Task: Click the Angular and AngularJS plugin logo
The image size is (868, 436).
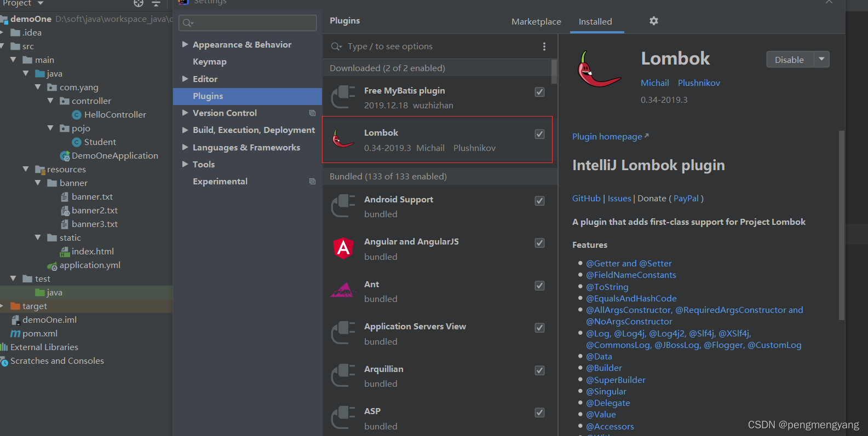Action: [x=343, y=248]
